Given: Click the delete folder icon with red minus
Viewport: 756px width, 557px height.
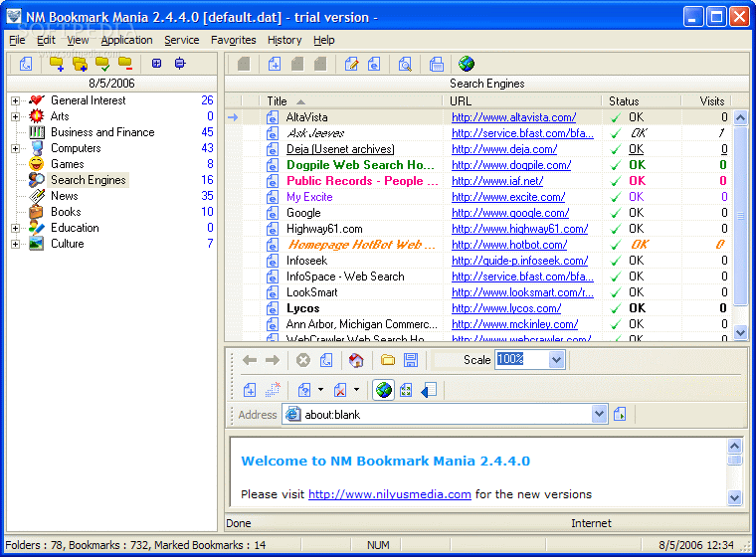Looking at the screenshot, I should point(125,64).
